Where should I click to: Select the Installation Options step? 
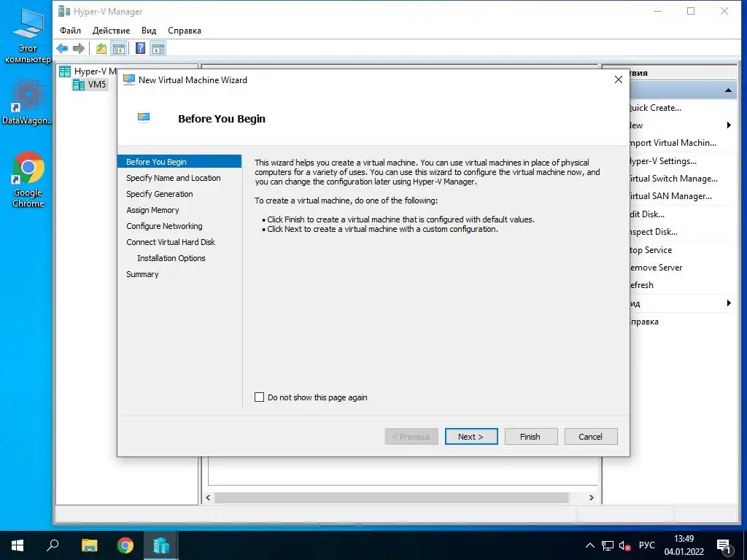[x=171, y=258]
